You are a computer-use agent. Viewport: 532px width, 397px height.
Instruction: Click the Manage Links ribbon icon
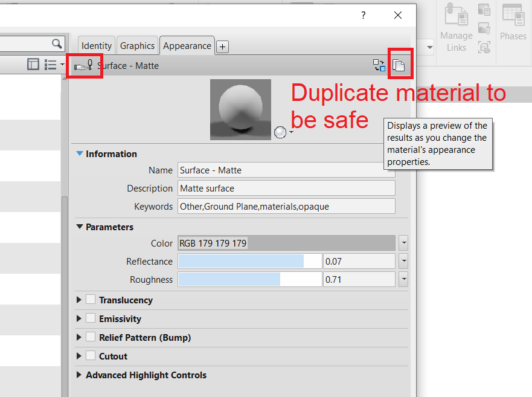(456, 21)
